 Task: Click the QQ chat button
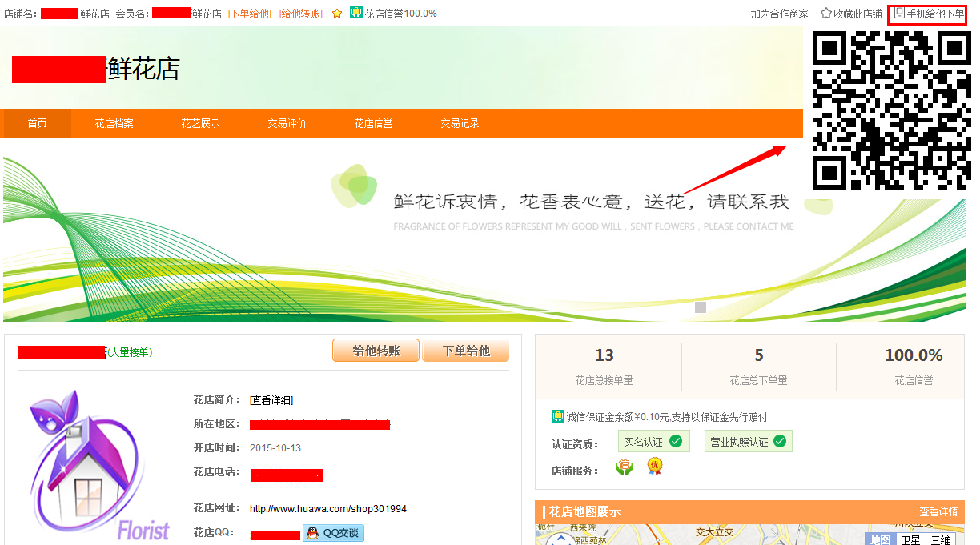click(x=333, y=533)
